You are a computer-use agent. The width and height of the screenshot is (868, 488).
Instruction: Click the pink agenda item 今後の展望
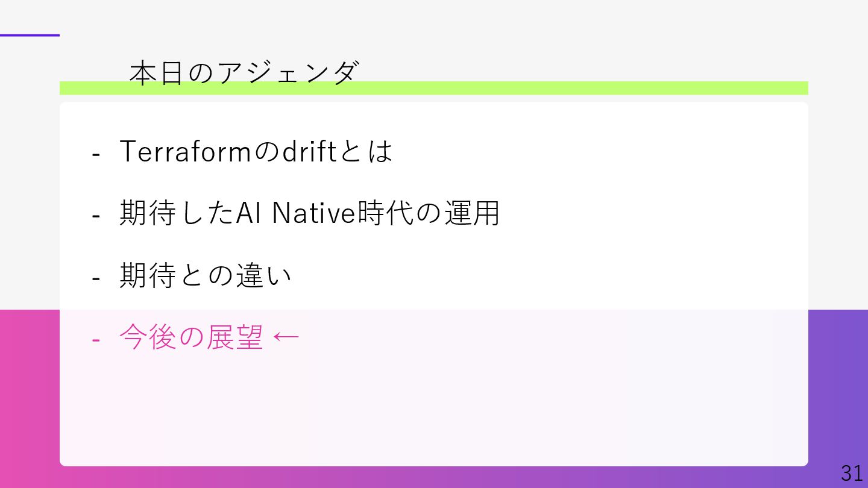tap(191, 337)
